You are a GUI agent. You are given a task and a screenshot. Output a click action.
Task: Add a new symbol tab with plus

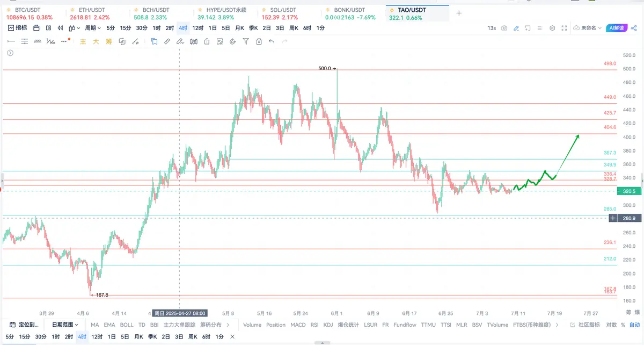[459, 13]
